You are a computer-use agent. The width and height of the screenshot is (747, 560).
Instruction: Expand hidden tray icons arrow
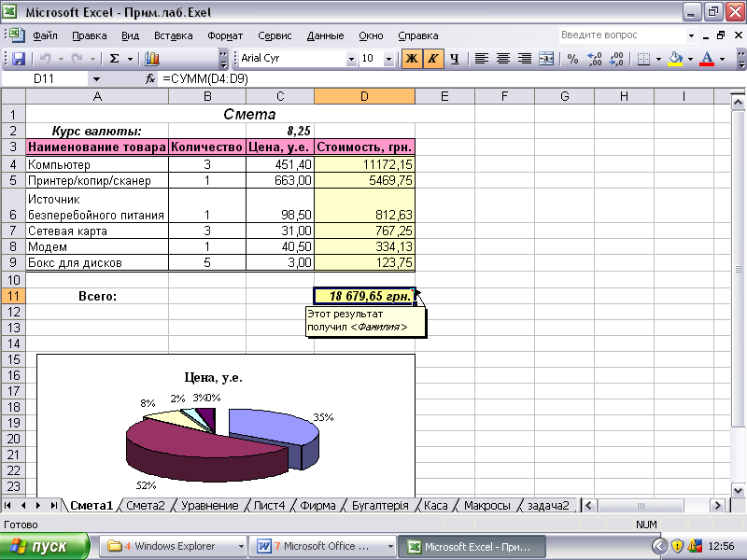point(659,546)
